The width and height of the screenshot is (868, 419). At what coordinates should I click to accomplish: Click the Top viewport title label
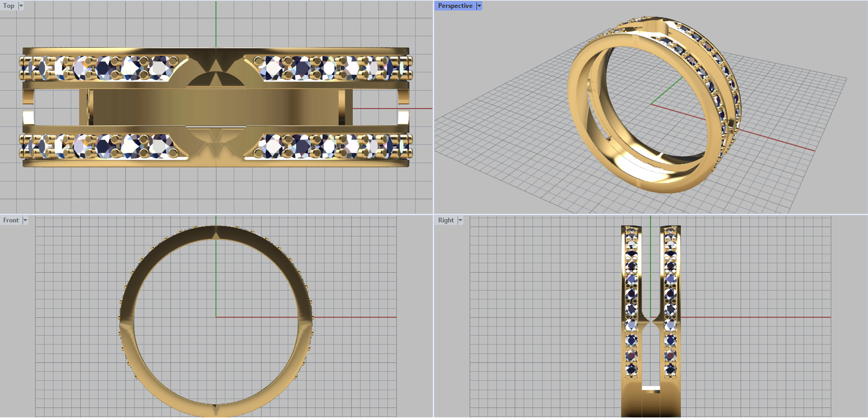coord(9,6)
